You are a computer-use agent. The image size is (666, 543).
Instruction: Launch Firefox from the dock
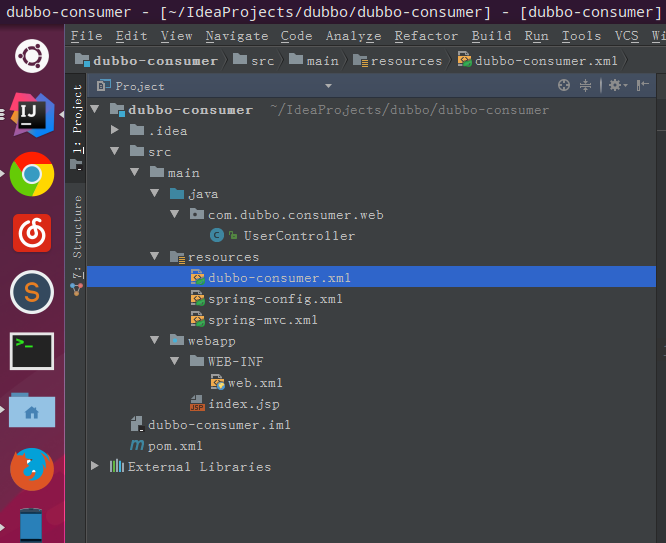tap(32, 469)
